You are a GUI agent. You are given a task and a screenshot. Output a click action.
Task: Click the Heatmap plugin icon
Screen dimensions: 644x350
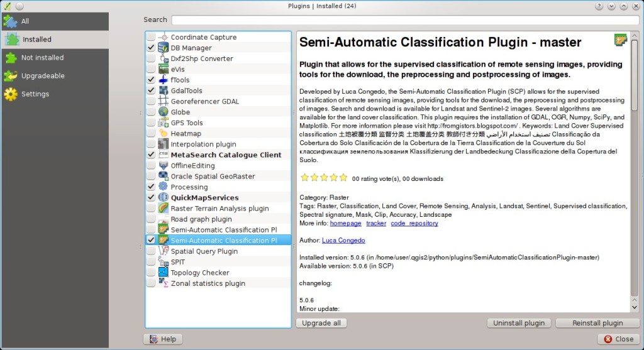click(164, 133)
